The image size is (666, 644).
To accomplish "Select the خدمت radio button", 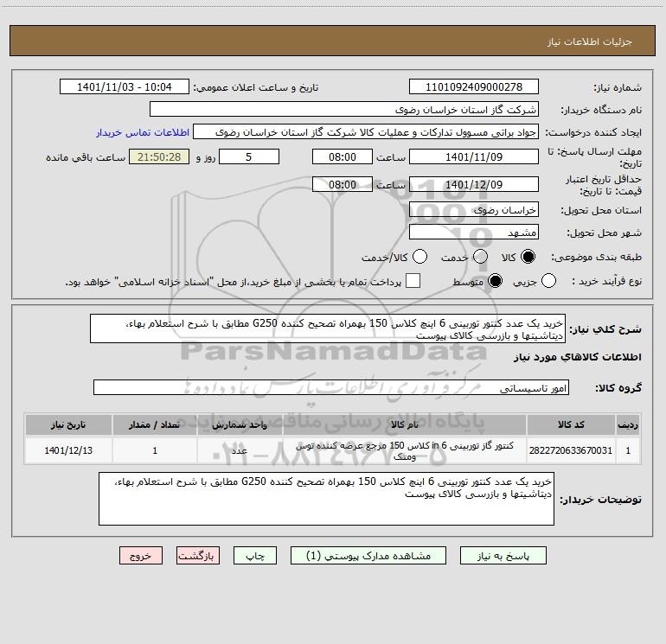I will click(480, 257).
